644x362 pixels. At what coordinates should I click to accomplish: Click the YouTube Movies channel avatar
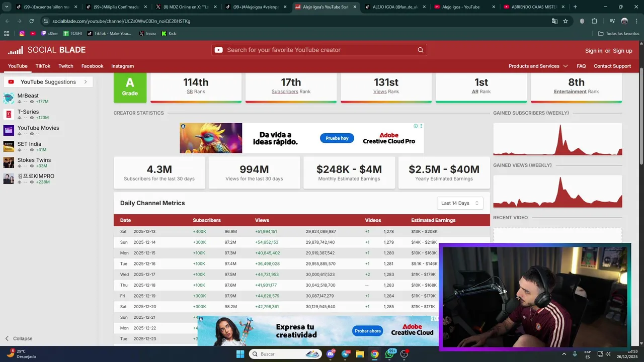click(9, 130)
